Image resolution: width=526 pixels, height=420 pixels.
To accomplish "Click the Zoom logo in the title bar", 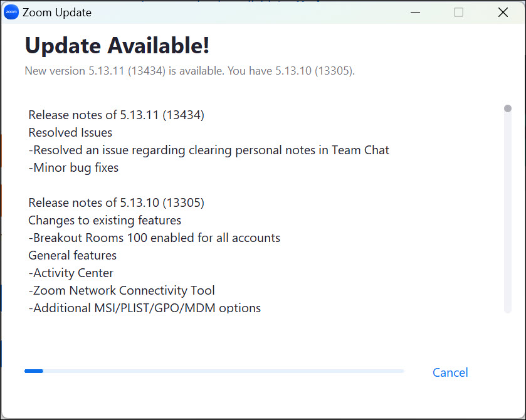I will pyautogui.click(x=11, y=13).
